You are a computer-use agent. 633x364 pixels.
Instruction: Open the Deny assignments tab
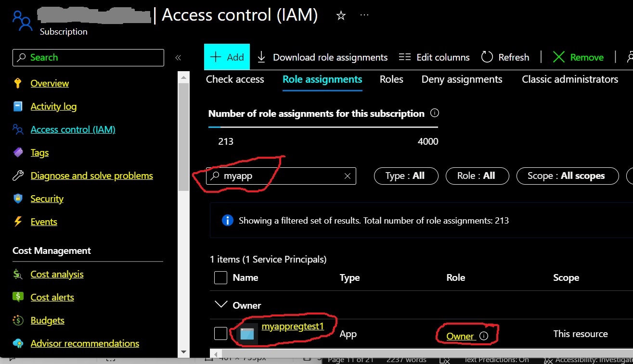462,79
